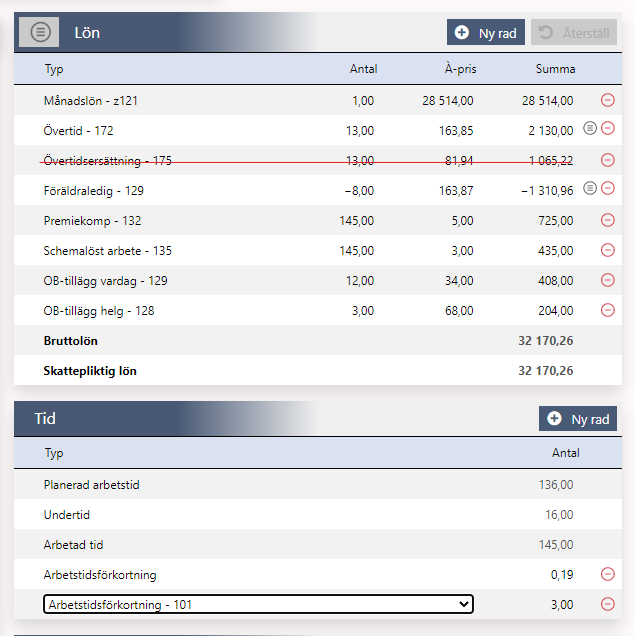Click the plus icon in Tid Ny rad
The image size is (635, 636).
coord(554,419)
